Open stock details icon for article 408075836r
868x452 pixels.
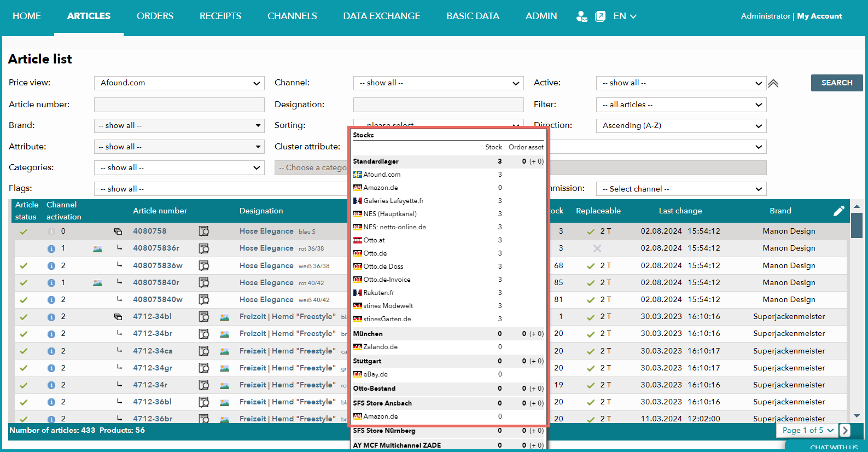(x=204, y=248)
